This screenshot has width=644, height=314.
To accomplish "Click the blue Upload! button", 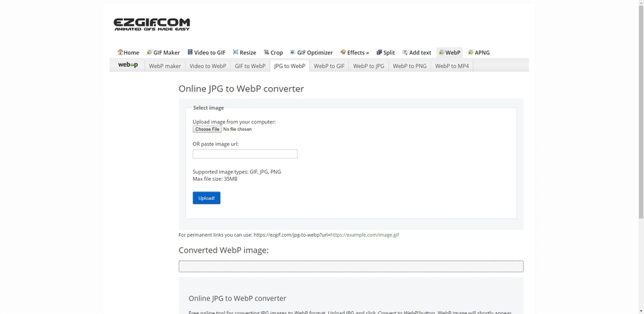I will pyautogui.click(x=206, y=197).
